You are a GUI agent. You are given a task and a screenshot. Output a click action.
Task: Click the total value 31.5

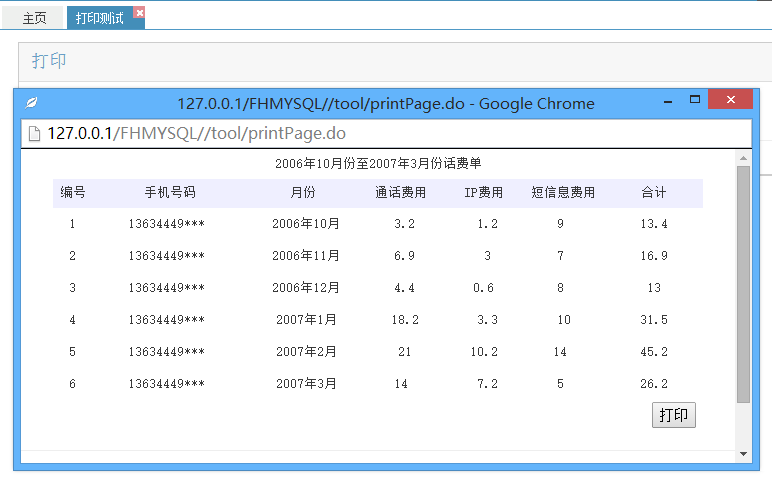(x=654, y=320)
